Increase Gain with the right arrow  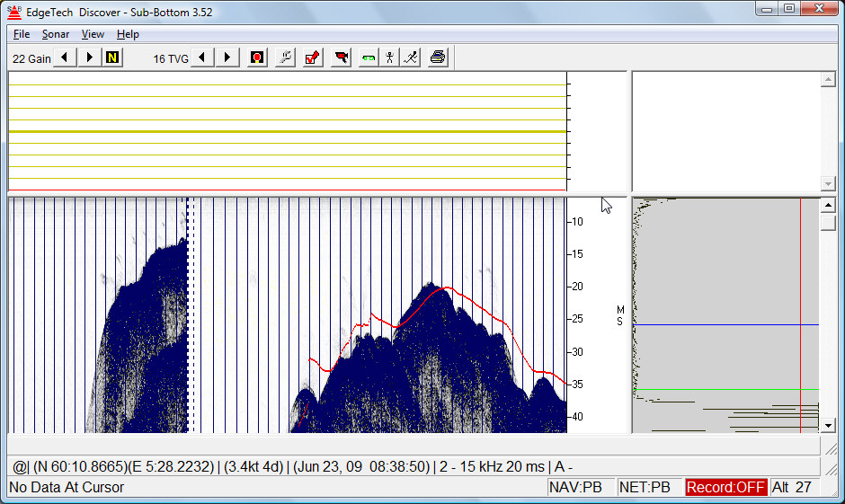(89, 57)
